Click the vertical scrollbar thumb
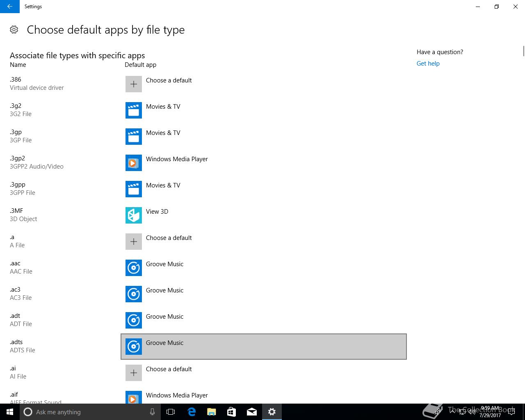This screenshot has height=420, width=525. 523,52
